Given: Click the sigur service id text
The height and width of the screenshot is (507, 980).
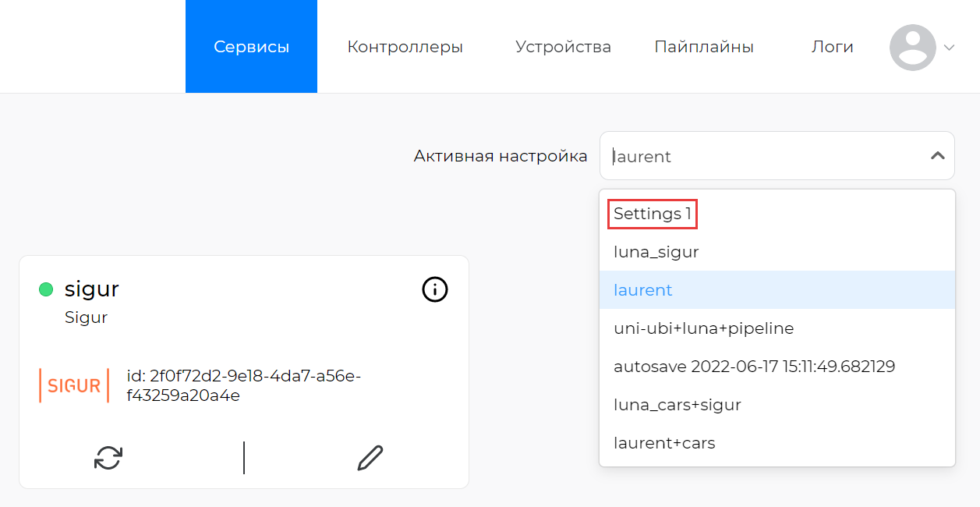Looking at the screenshot, I should tap(243, 386).
